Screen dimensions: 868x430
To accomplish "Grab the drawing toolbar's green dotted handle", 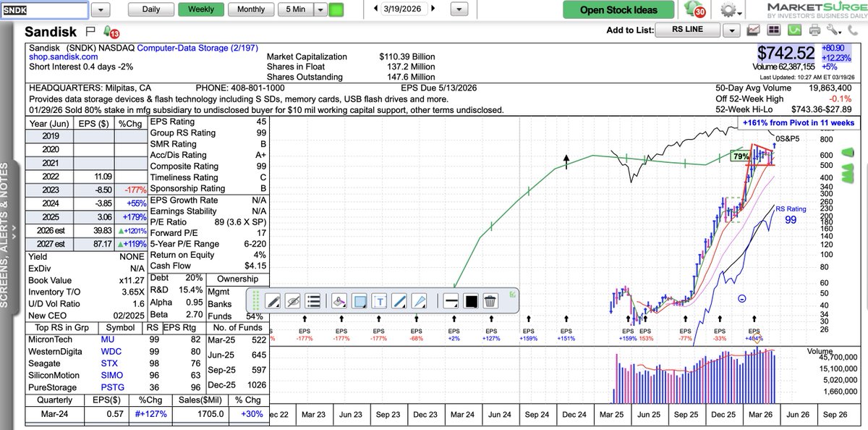I will click(x=255, y=301).
